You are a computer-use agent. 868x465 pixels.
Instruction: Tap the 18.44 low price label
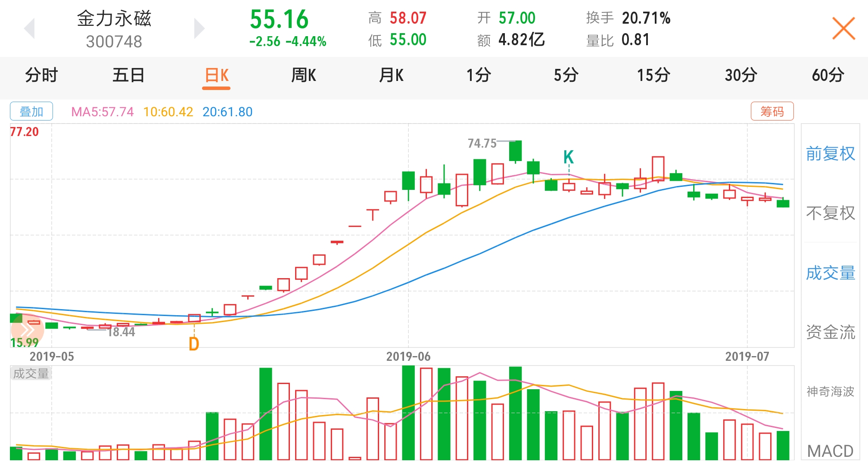(121, 332)
